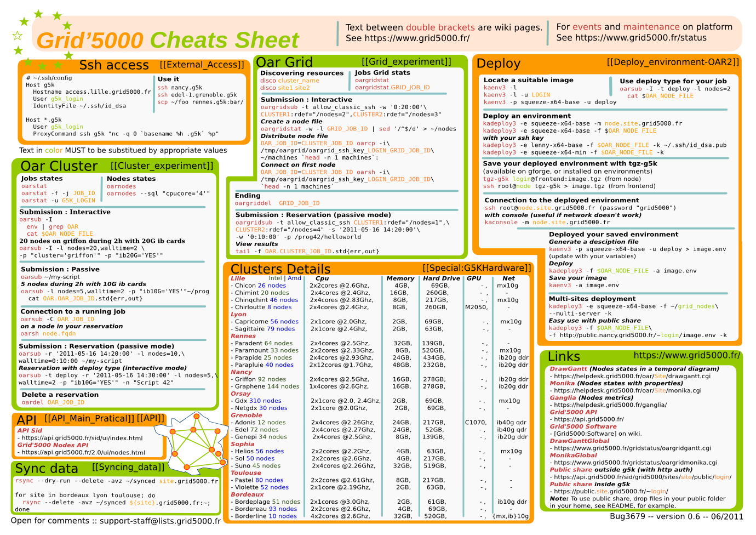The height and width of the screenshot is (535, 756).
Task: Open the [[Deploy_environment-OAR2]] wiki reference
Action: (673, 62)
